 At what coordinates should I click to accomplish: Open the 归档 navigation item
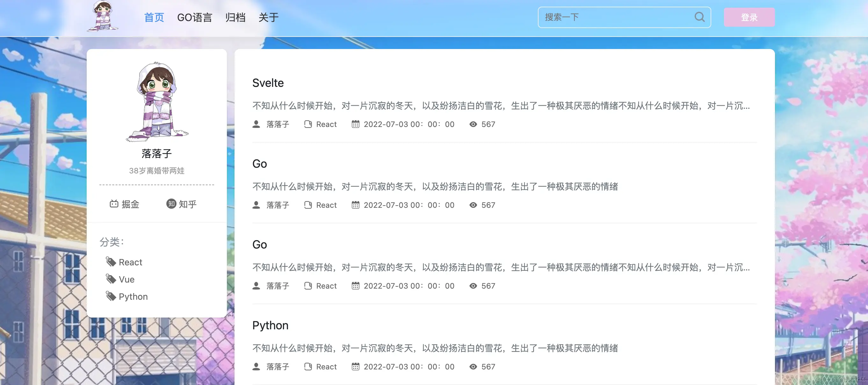pyautogui.click(x=235, y=17)
